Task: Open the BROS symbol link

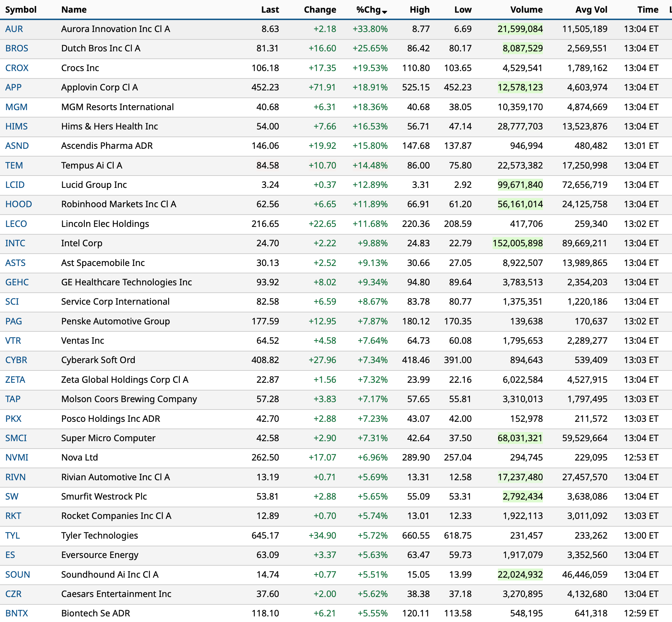Action: pos(17,48)
